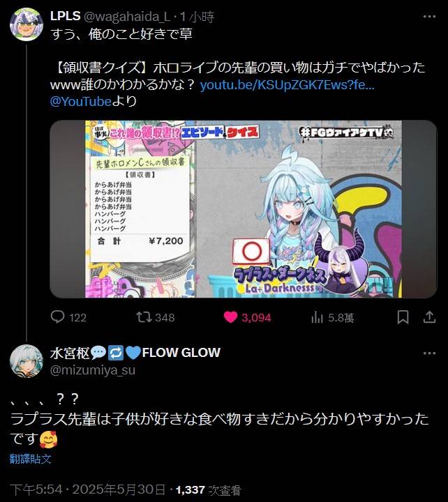This screenshot has width=448, height=502.
Task: Open the @mizumiya_su handle
Action: tap(93, 370)
